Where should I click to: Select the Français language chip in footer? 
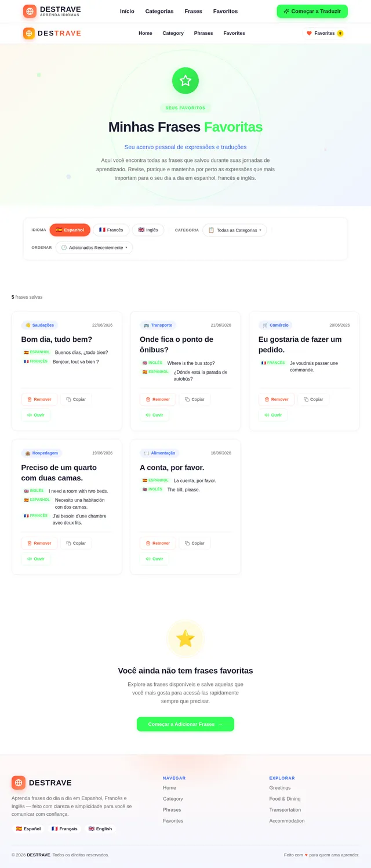[64, 829]
